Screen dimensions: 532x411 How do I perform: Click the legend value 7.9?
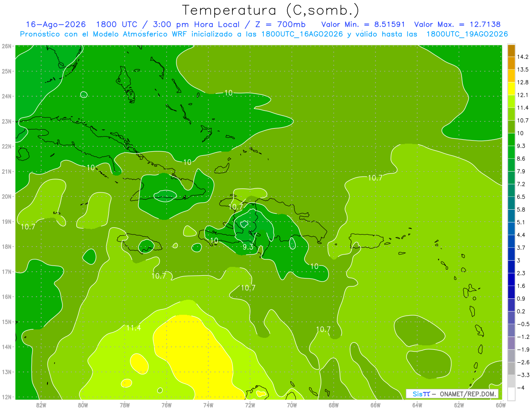[521, 171]
